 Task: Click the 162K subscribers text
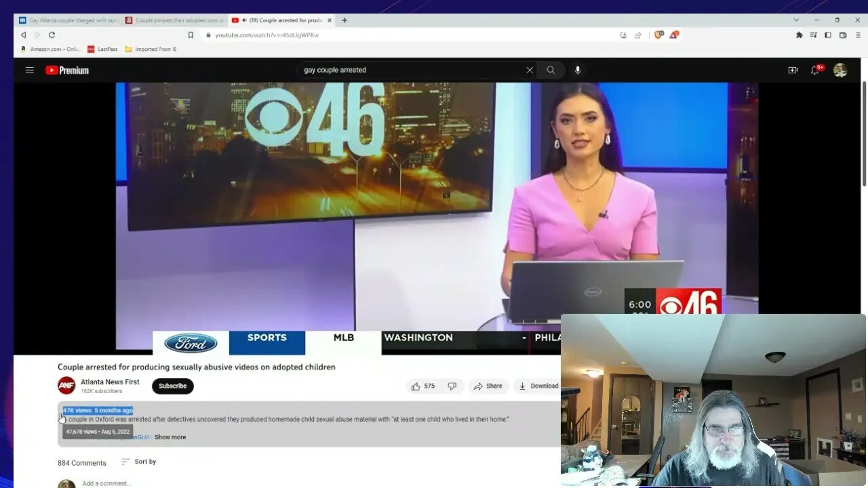point(102,391)
